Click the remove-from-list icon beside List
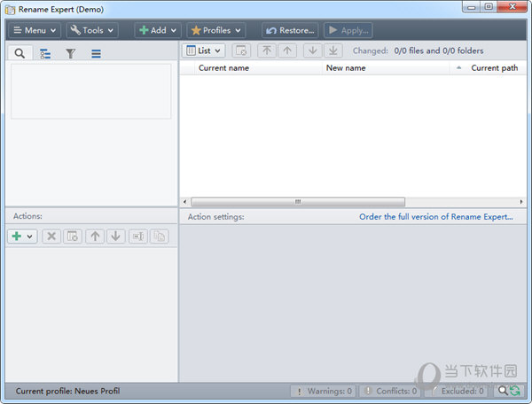Screen dimensions: 532x404 point(241,50)
